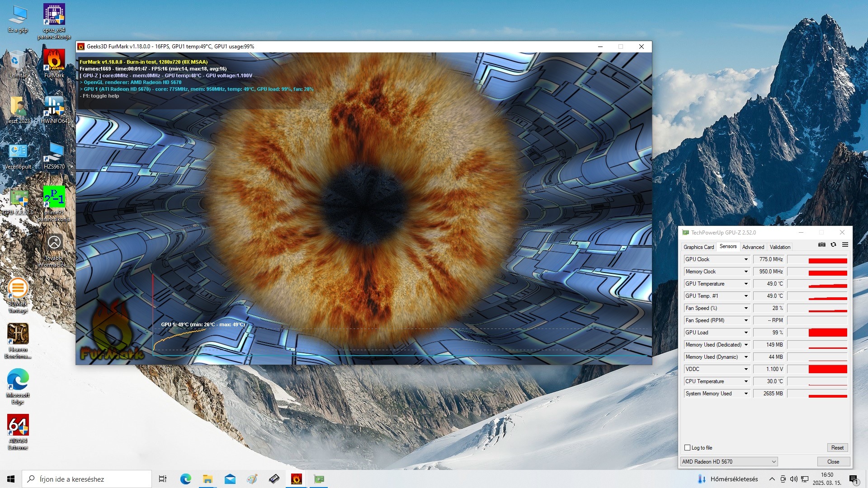The width and height of the screenshot is (868, 488).
Task: Open the 'További információk' desktop icon
Action: pyautogui.click(x=54, y=250)
